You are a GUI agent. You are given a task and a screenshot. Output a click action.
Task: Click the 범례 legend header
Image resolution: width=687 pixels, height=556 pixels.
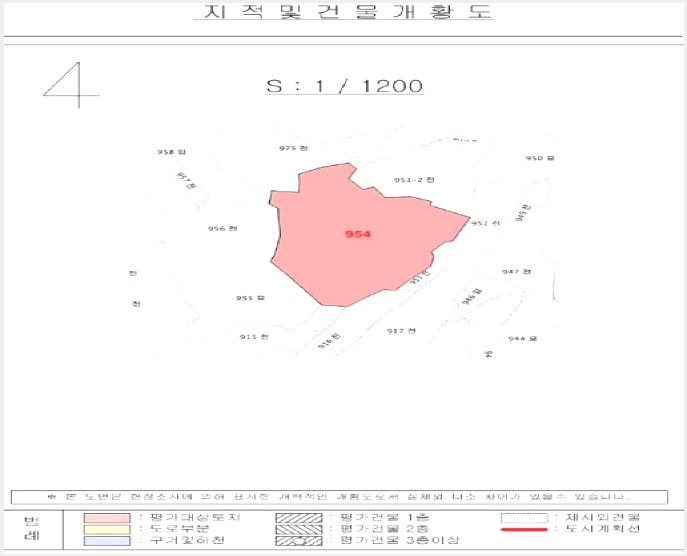32,528
